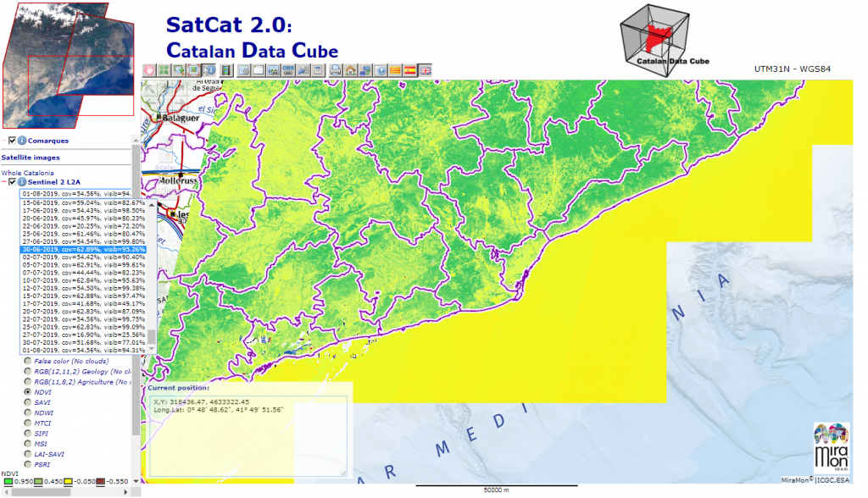Select the False color (No clouds) radio

[28, 361]
